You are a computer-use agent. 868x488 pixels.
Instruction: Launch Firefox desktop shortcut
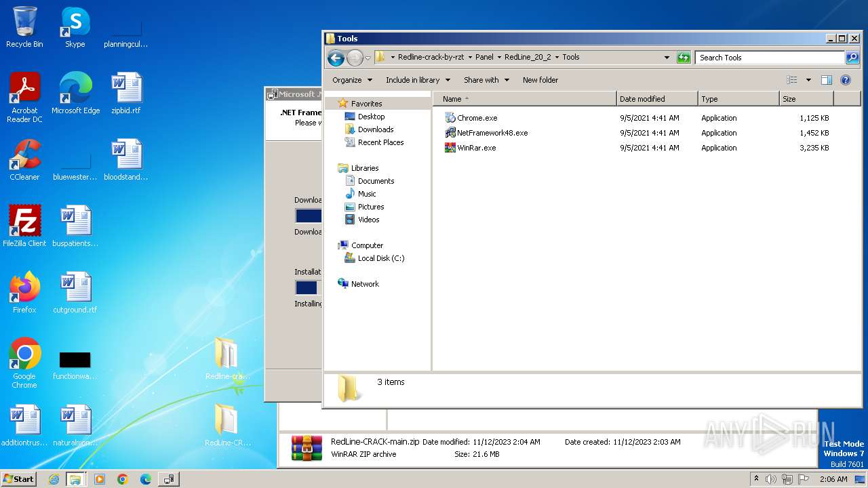pos(24,293)
